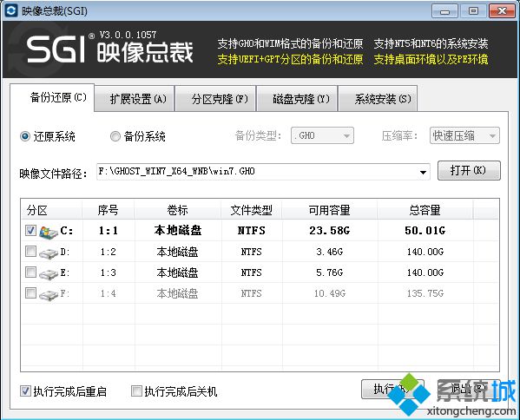520x420 pixels.
Task: Click the disk drive icon for D:
Action: 49,253
